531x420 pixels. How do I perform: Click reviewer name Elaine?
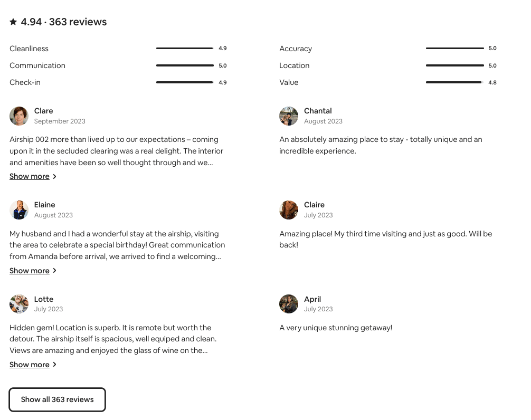click(x=45, y=205)
